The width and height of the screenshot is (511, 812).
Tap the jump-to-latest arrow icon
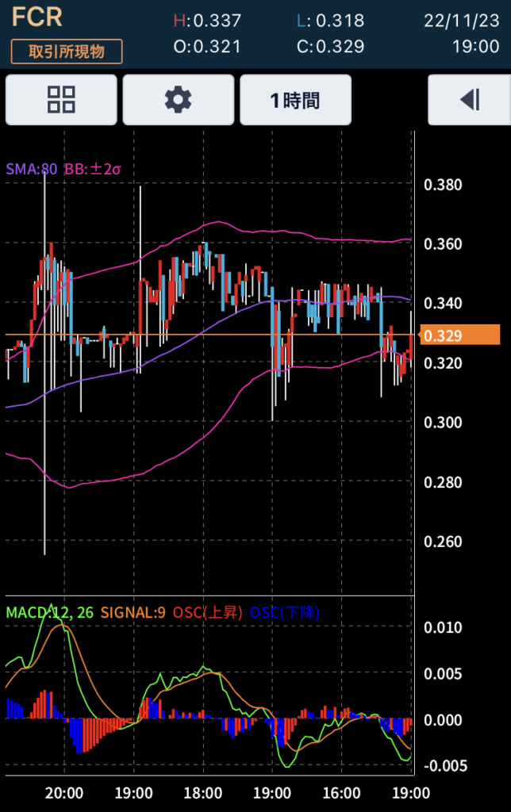tap(469, 100)
